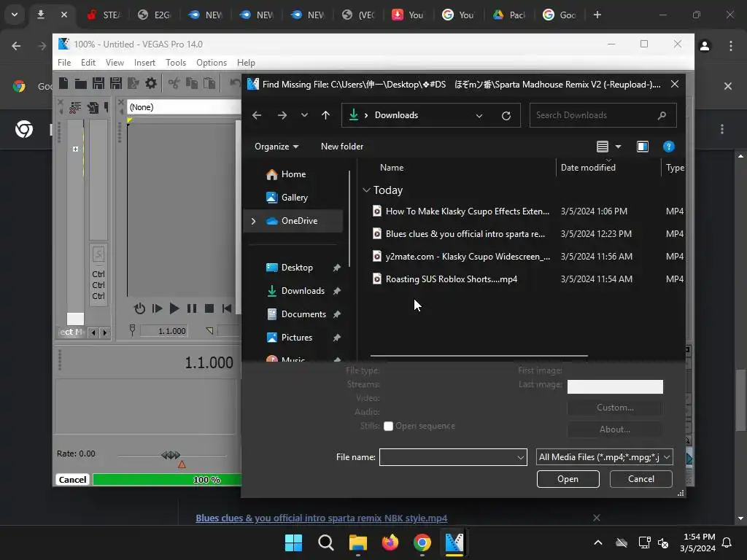Toggle the loop playback icon in trimmer

coord(139,308)
